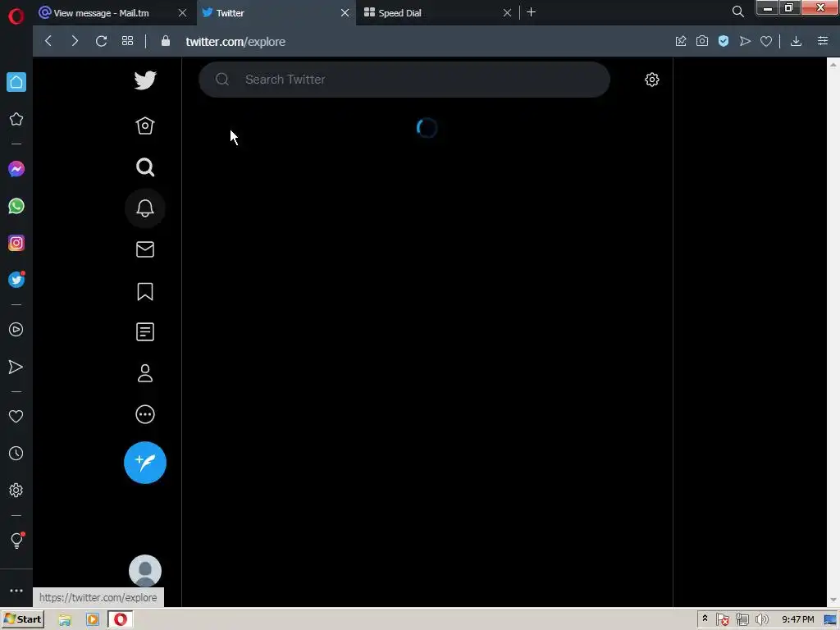Select the Explore magnifier icon
The height and width of the screenshot is (630, 840).
pos(145,167)
